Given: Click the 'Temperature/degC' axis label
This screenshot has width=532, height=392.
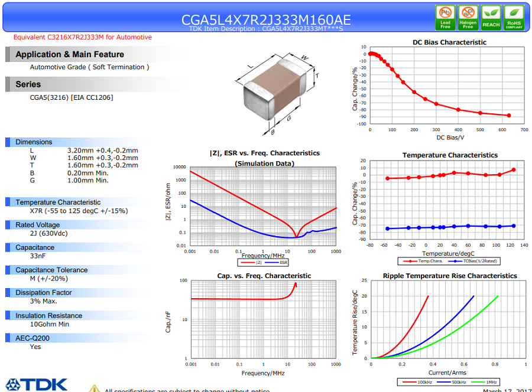Looking at the screenshot, I should point(448,253).
